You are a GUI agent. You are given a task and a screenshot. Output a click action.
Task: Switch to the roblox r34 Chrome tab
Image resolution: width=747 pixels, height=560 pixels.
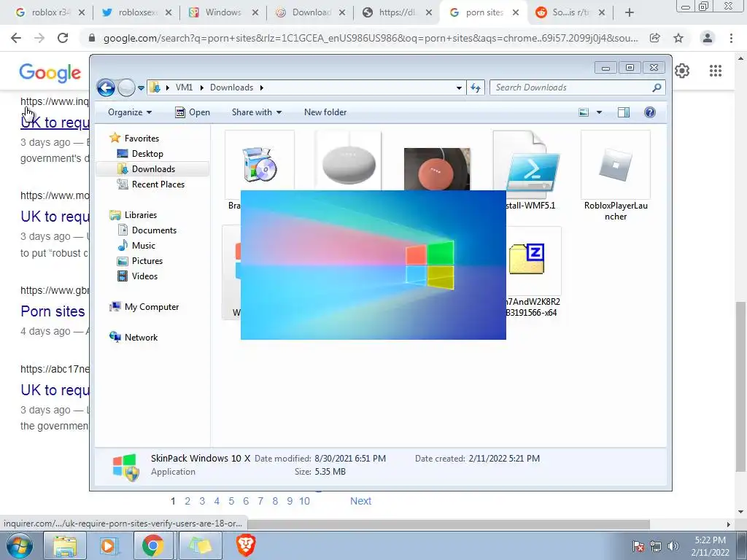49,12
